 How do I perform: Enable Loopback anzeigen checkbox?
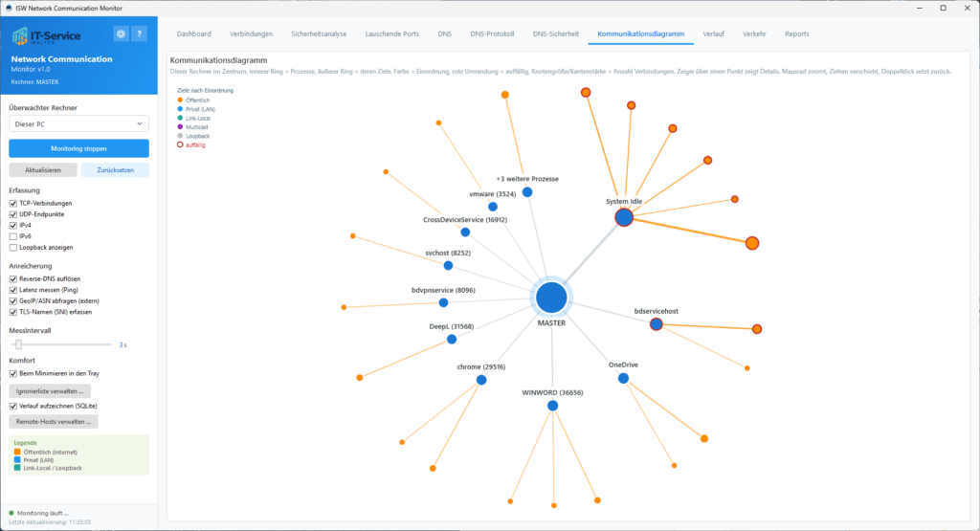pos(13,248)
